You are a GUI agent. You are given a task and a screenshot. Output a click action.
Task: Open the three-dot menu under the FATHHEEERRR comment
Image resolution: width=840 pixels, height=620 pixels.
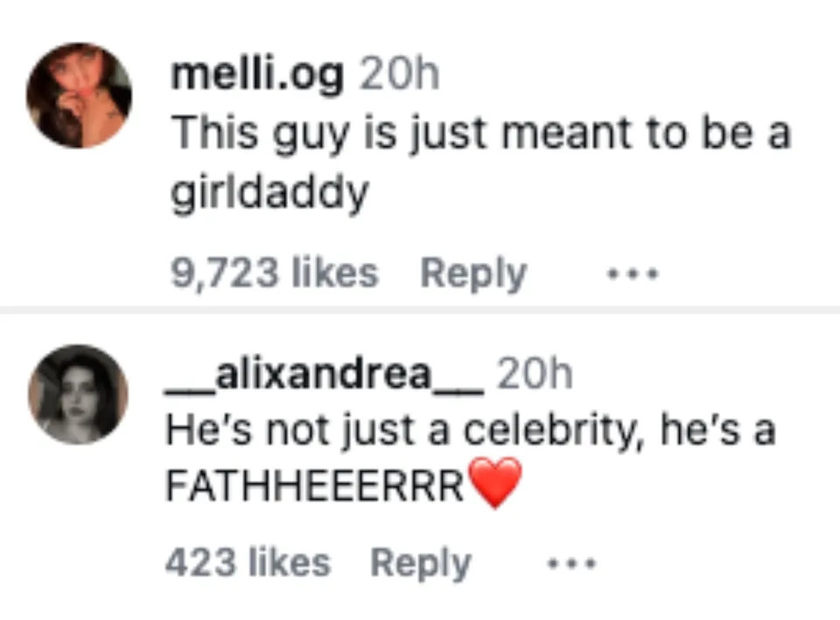pos(570,562)
